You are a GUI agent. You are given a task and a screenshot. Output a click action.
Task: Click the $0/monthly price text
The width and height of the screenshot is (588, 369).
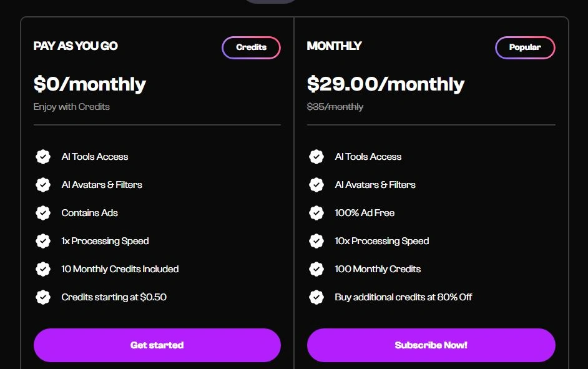point(89,84)
